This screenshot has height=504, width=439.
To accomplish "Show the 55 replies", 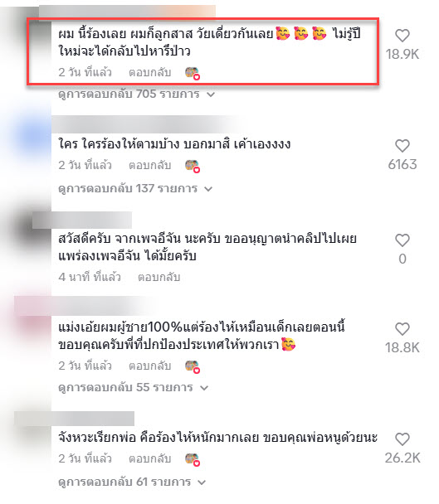I will [x=134, y=388].
